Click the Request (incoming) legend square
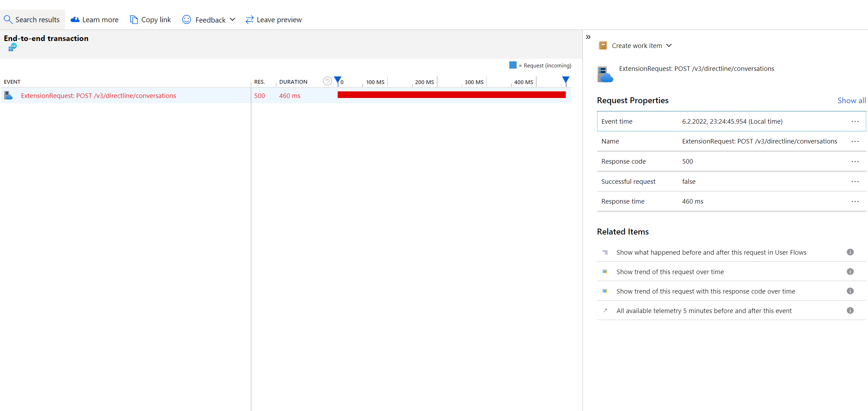The image size is (868, 411). [x=513, y=65]
